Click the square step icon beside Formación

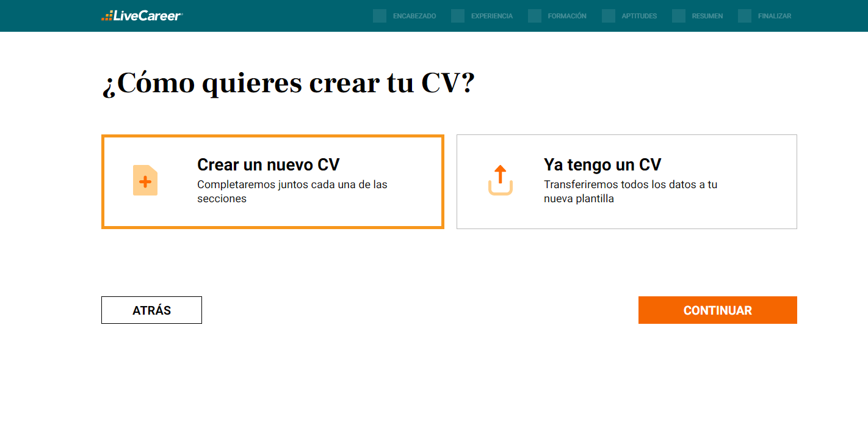[535, 16]
